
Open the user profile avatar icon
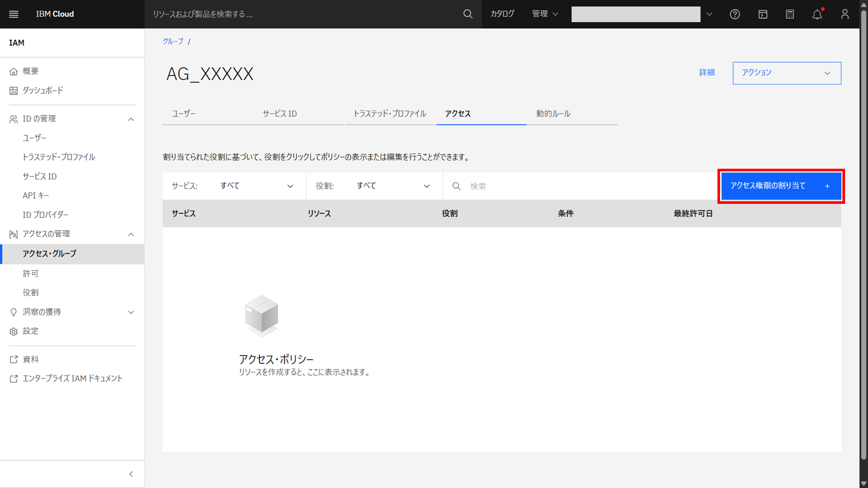(845, 14)
